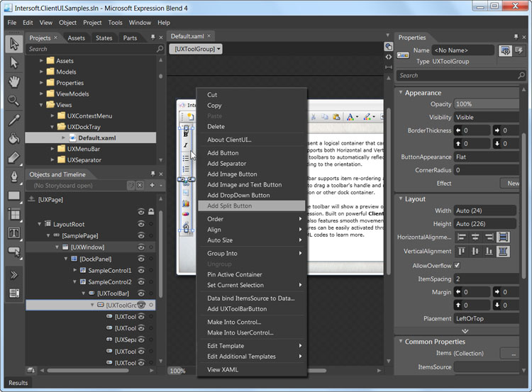The width and height of the screenshot is (532, 392).
Task: Open the Group Into submenu
Action: coord(251,253)
